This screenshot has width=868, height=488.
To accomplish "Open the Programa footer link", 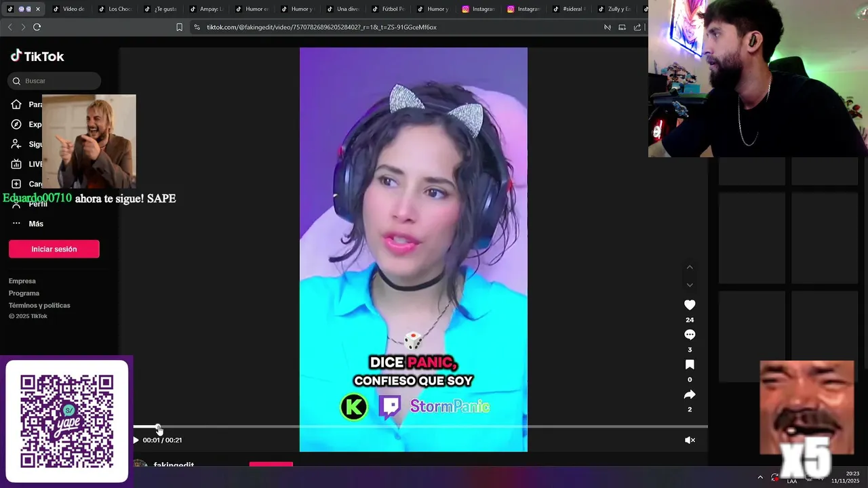I will coord(24,293).
